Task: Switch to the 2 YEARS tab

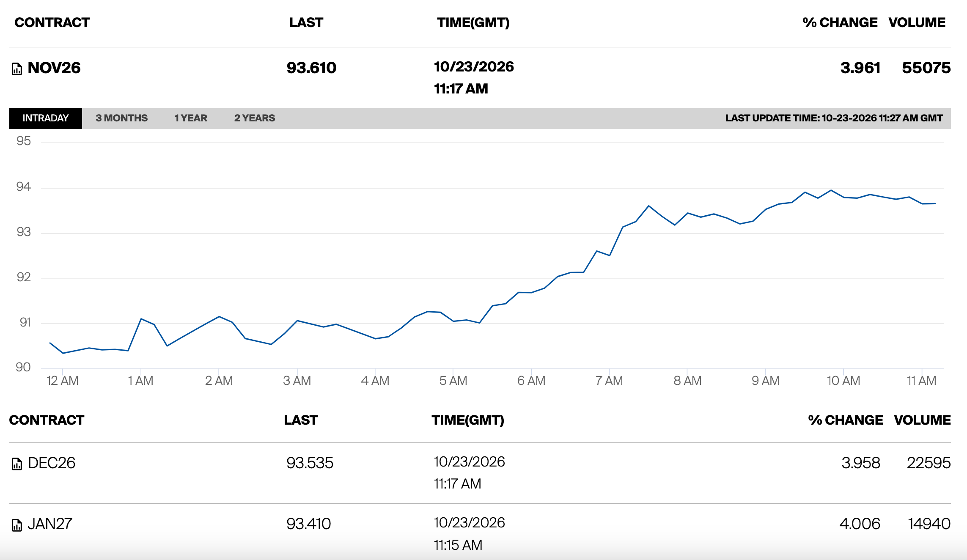Action: (255, 118)
